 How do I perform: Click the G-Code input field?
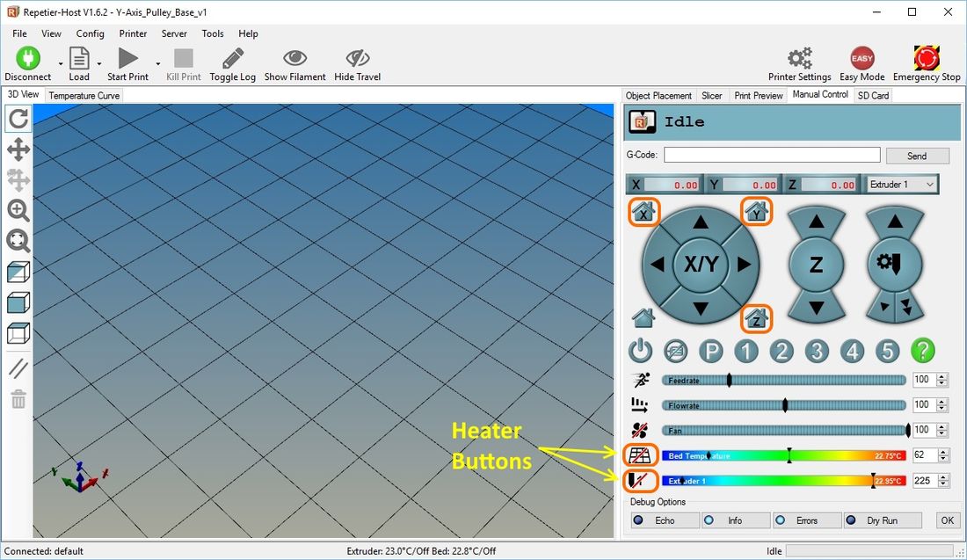(x=772, y=155)
